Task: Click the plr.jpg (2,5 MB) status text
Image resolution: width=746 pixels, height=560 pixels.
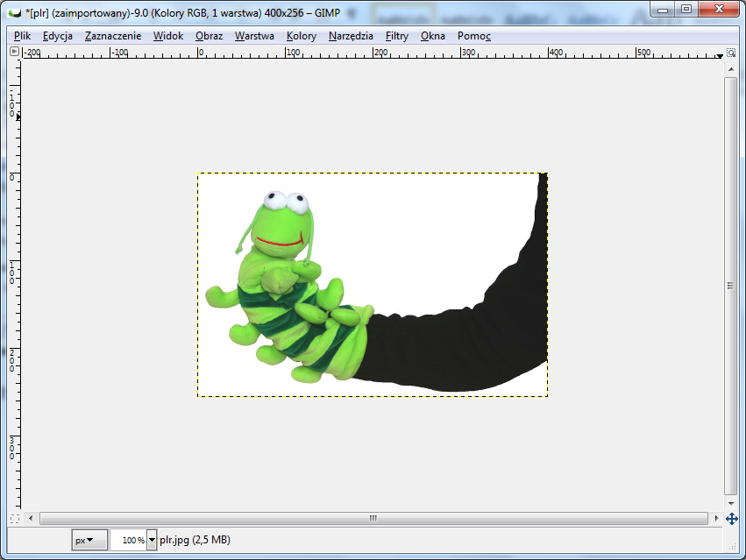Action: point(195,540)
